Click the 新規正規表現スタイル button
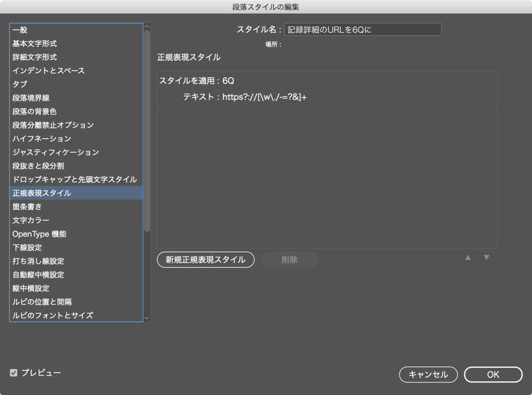Screen dimensions: 532x395 tap(206, 259)
